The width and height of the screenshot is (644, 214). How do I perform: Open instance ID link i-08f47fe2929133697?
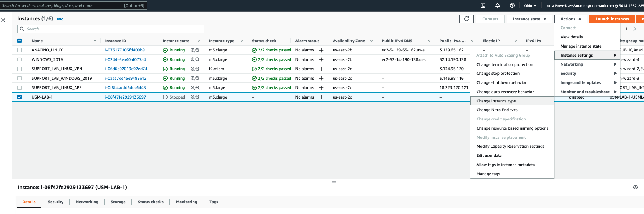point(126,97)
